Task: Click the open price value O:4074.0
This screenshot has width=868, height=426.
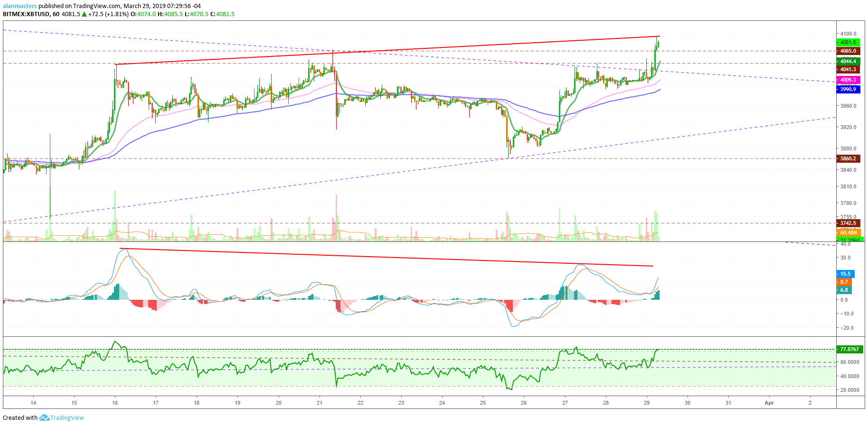Action: click(x=143, y=14)
